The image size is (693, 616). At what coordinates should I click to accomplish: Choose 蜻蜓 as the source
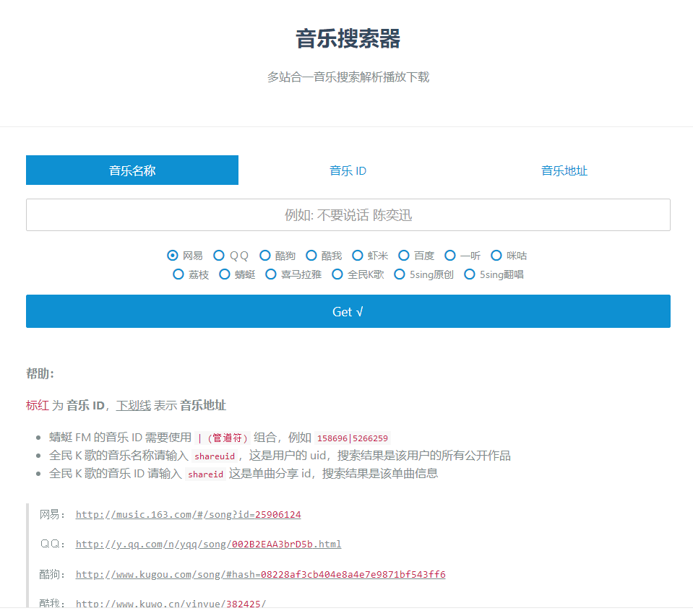[x=225, y=274]
